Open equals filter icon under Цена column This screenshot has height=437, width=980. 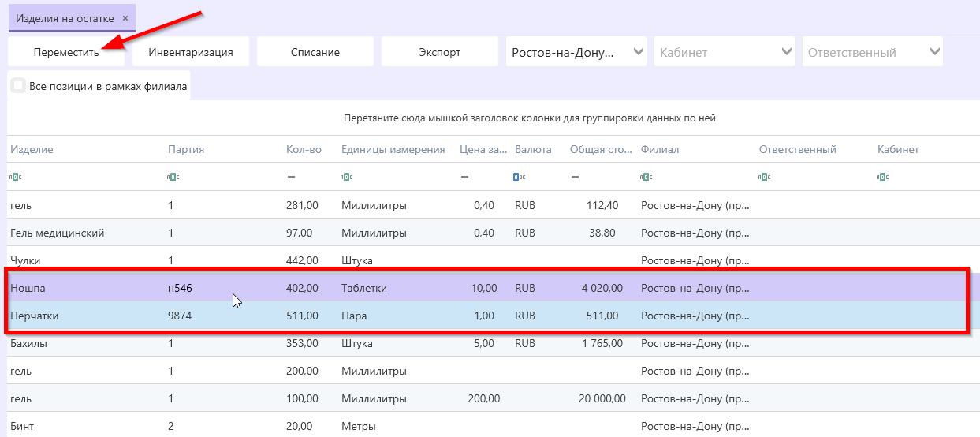(x=464, y=177)
